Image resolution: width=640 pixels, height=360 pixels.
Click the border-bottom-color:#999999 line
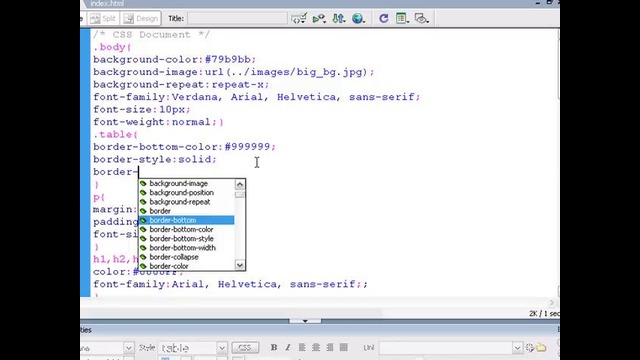(184, 147)
